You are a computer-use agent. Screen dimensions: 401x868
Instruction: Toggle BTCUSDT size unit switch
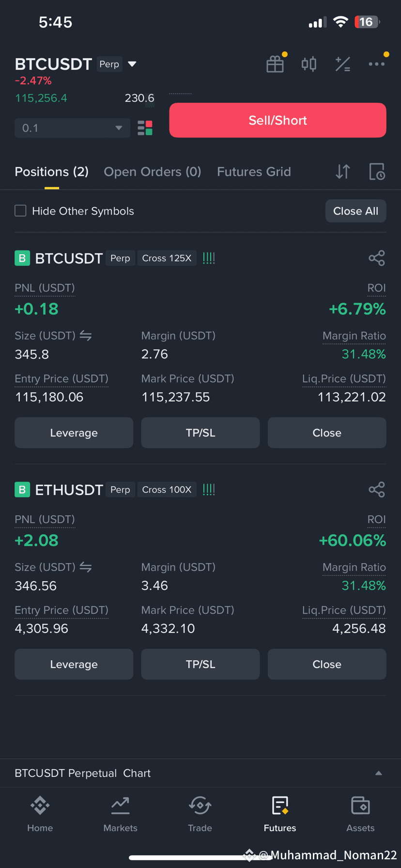[x=86, y=336]
